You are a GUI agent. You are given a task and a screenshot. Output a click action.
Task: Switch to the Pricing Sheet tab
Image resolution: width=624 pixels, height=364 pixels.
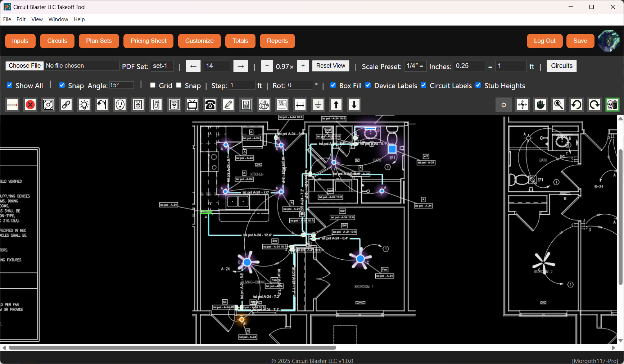coord(148,41)
